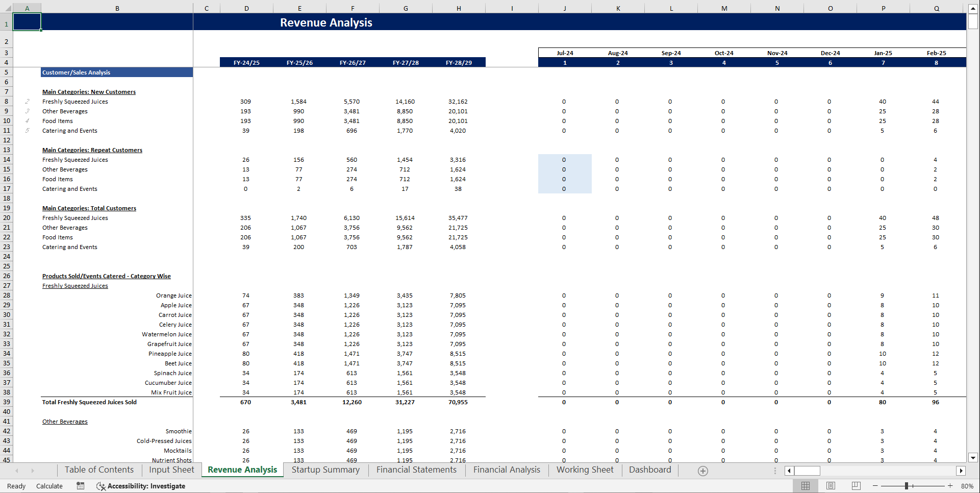Switch to Normal view in status bar
Image resolution: width=980 pixels, height=493 pixels.
coord(806,485)
